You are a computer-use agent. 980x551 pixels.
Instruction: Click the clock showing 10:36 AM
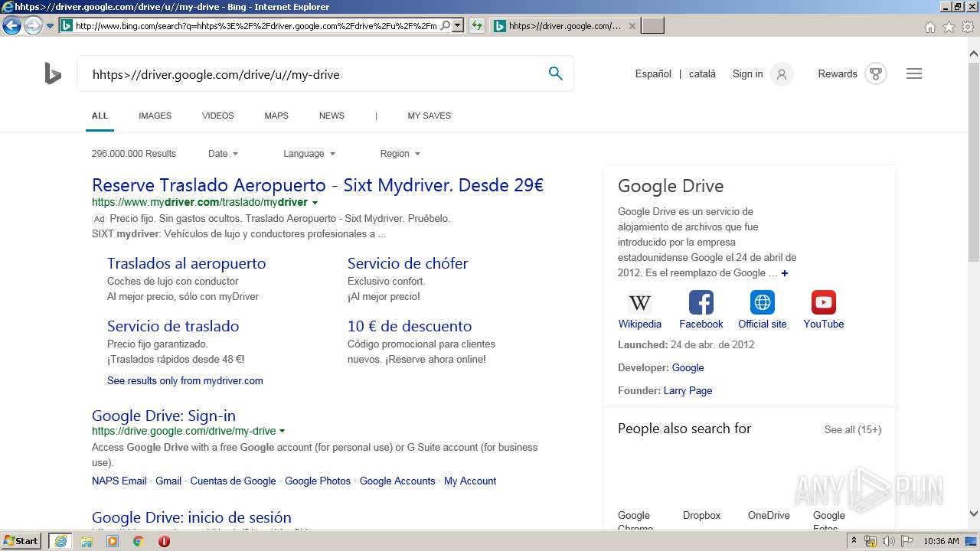click(x=941, y=541)
